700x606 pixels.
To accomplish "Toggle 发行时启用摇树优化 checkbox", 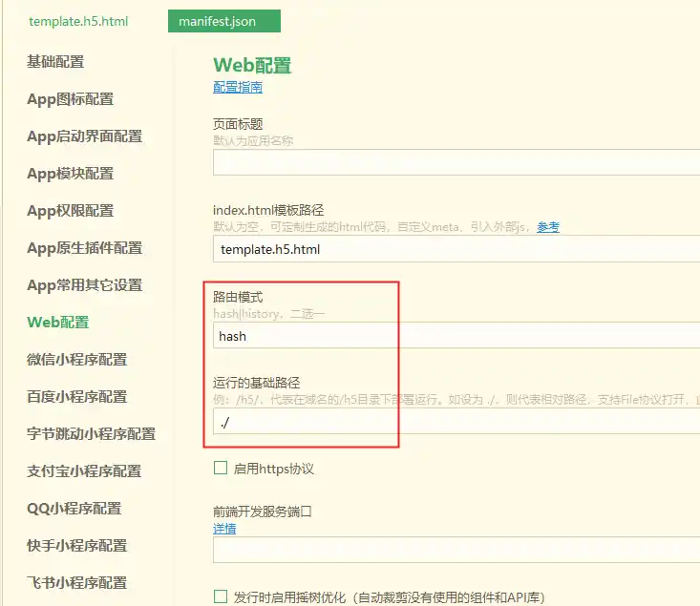I will click(x=221, y=597).
